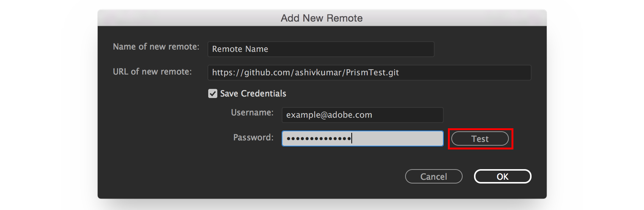The width and height of the screenshot is (644, 210).
Task: Click the Test credentials button
Action: (x=480, y=139)
